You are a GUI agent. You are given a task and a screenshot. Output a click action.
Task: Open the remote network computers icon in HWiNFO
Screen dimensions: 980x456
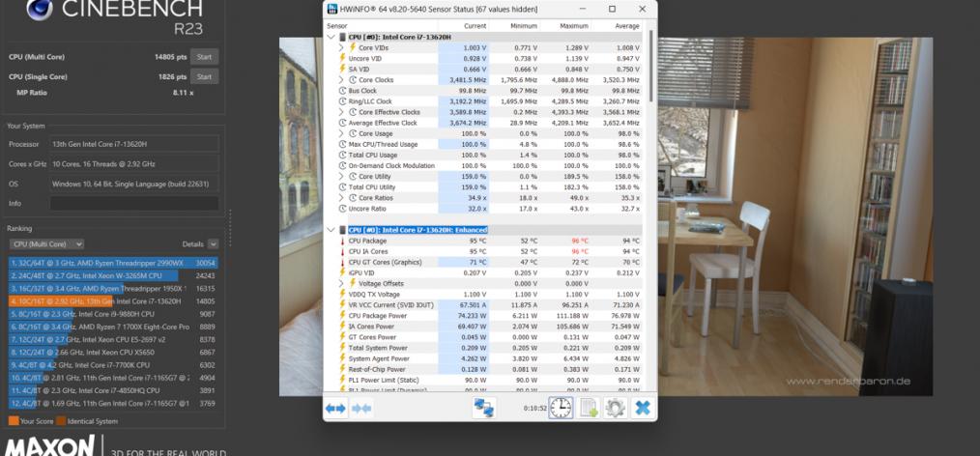pyautogui.click(x=484, y=408)
